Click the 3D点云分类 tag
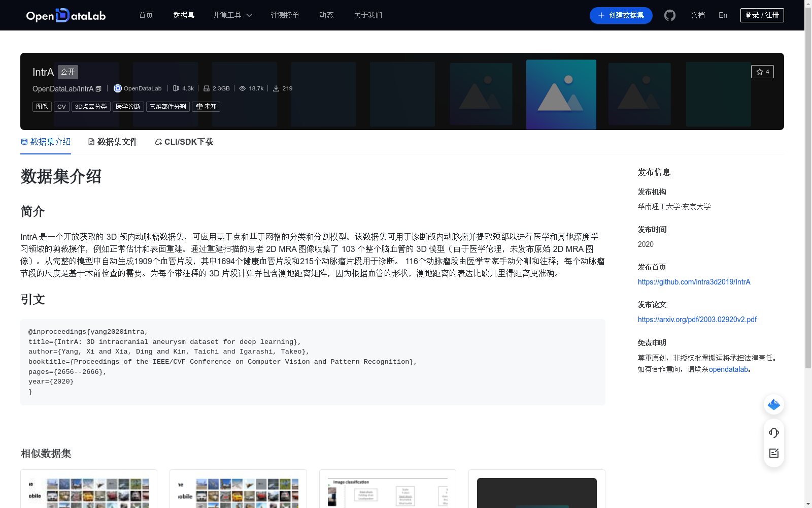 pos(91,107)
